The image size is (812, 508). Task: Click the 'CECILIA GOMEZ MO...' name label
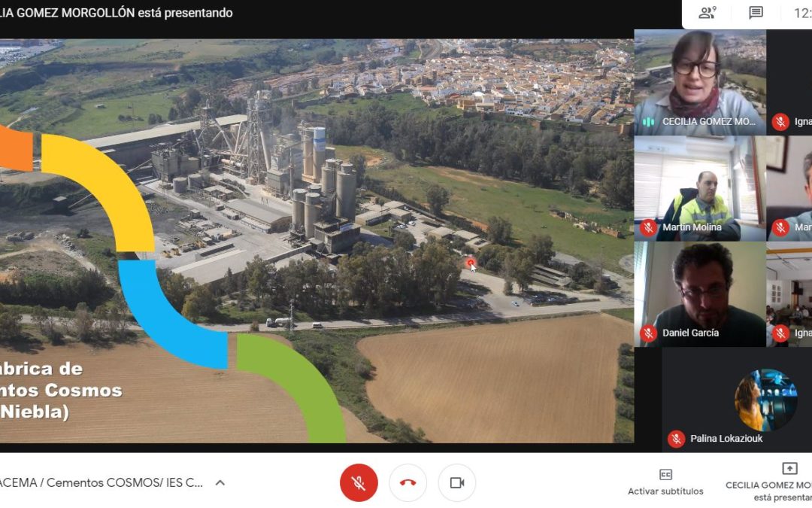click(709, 122)
